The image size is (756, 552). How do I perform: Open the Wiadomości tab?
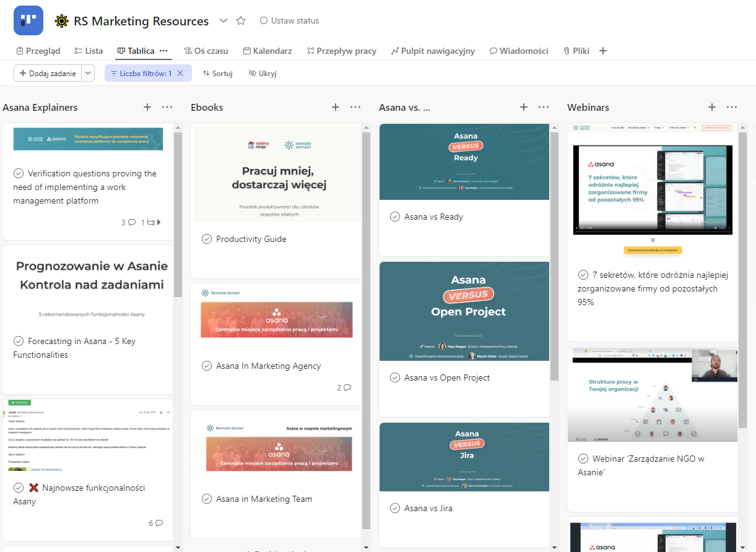pos(519,51)
